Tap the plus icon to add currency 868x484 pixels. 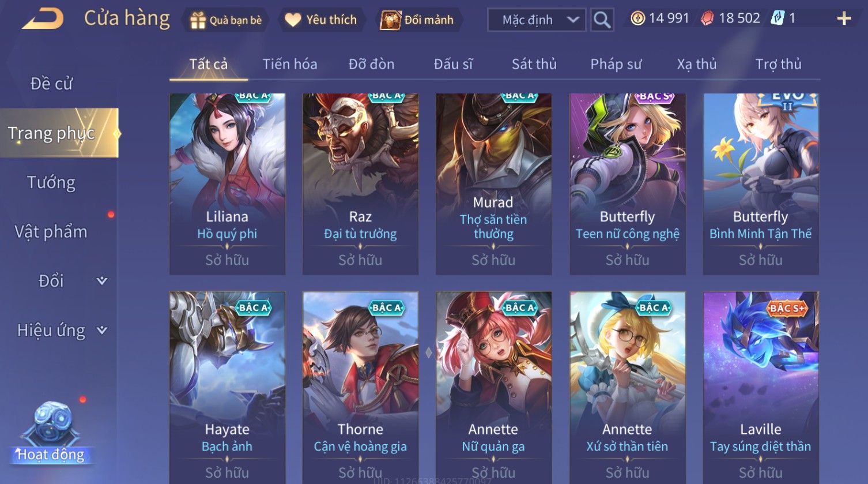pos(844,19)
